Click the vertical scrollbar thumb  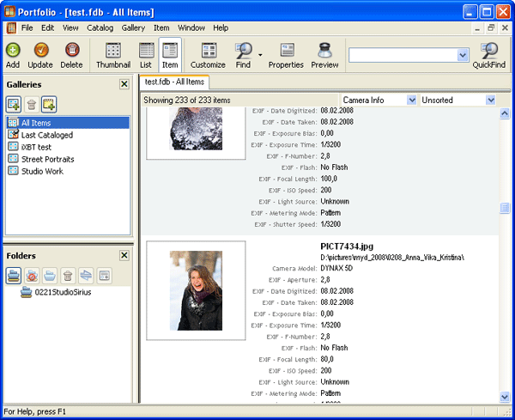click(505, 208)
